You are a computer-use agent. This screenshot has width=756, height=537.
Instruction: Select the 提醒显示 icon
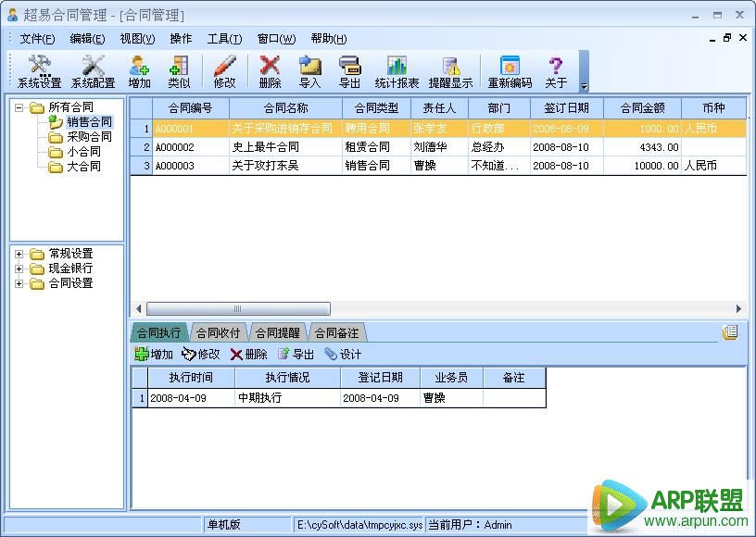[453, 69]
